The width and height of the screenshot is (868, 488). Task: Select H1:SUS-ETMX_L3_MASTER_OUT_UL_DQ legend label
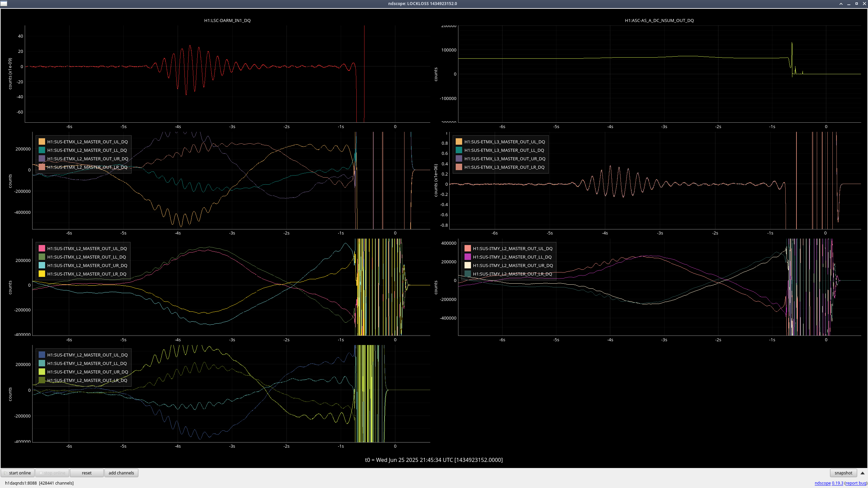505,142
